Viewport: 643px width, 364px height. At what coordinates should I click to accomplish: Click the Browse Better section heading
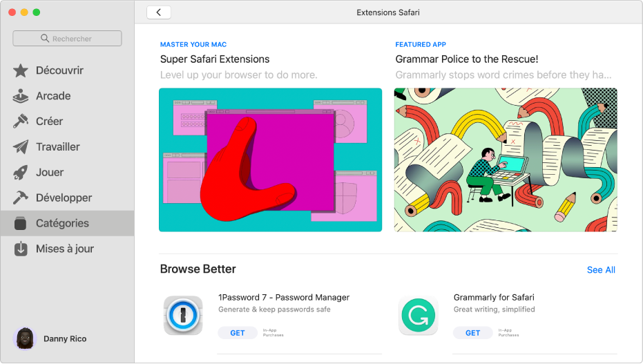coord(198,269)
